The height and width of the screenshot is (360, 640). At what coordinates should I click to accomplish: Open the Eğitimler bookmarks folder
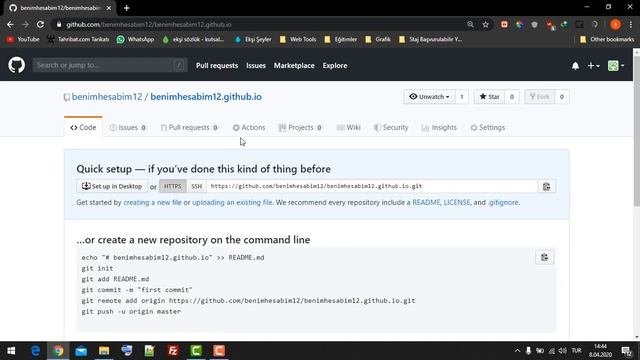(x=340, y=39)
